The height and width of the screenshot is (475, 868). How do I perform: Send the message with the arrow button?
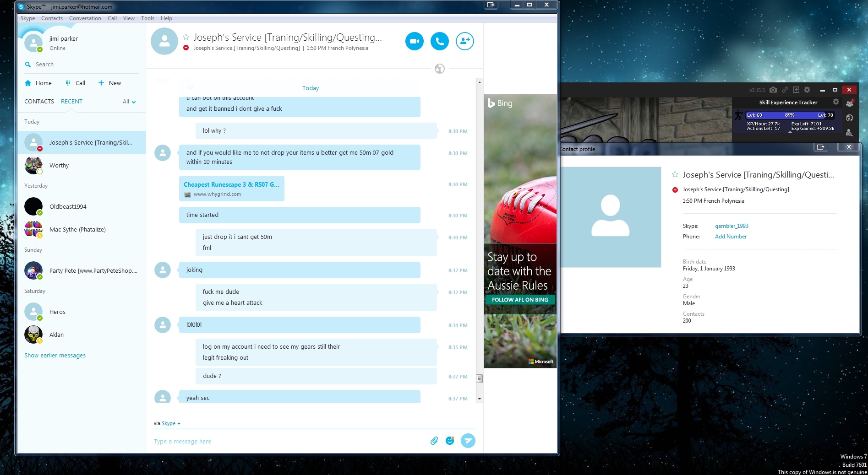click(x=468, y=441)
